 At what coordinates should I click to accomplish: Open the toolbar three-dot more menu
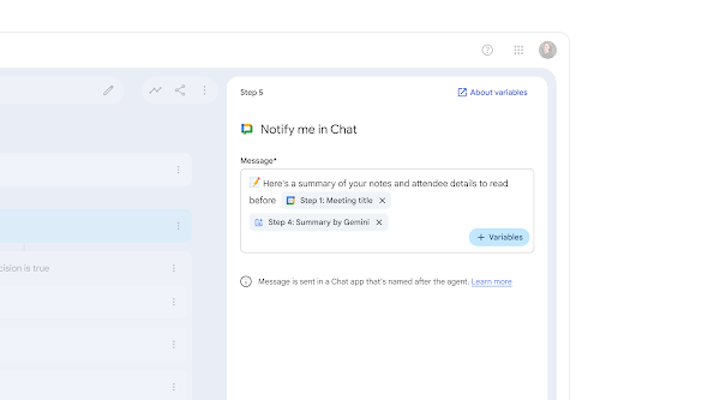click(x=204, y=90)
